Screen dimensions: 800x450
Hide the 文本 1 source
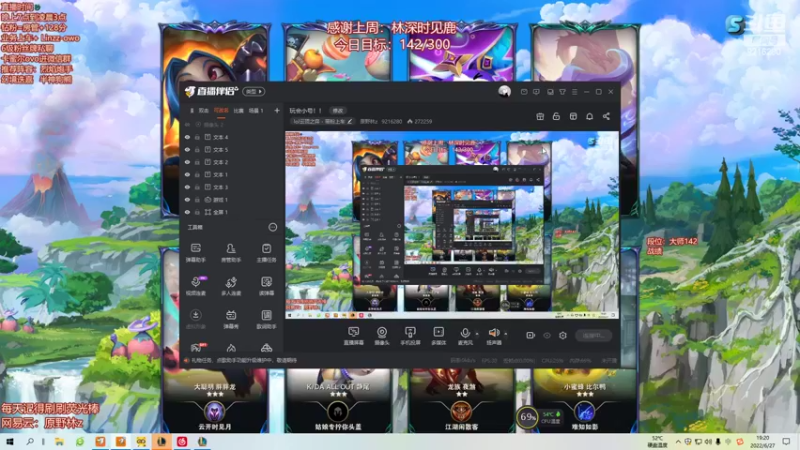(x=187, y=174)
